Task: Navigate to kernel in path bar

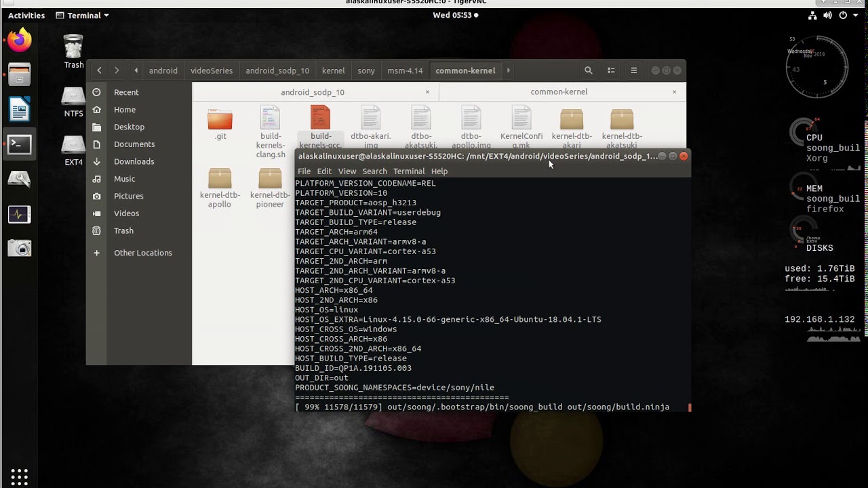Action: point(334,70)
